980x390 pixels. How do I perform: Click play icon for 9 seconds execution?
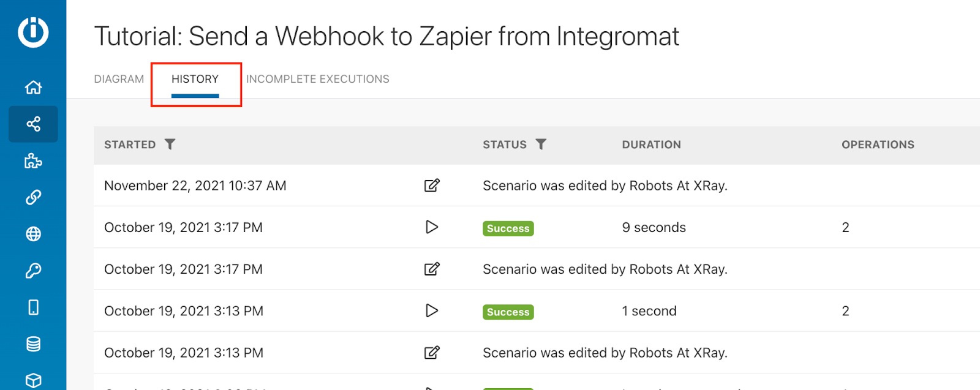432,227
